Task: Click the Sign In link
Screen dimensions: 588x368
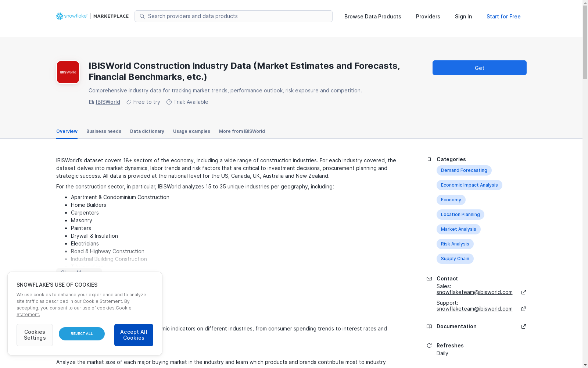Action: (x=463, y=17)
